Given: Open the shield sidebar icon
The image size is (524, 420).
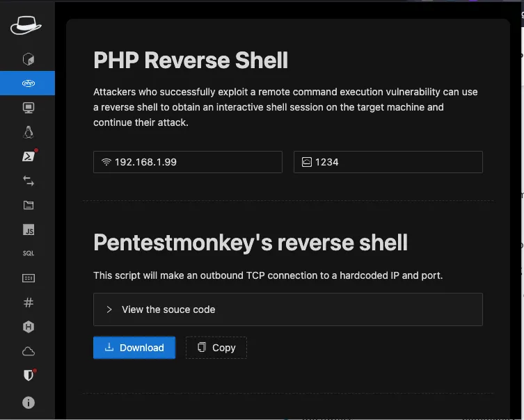Looking at the screenshot, I should (28, 375).
